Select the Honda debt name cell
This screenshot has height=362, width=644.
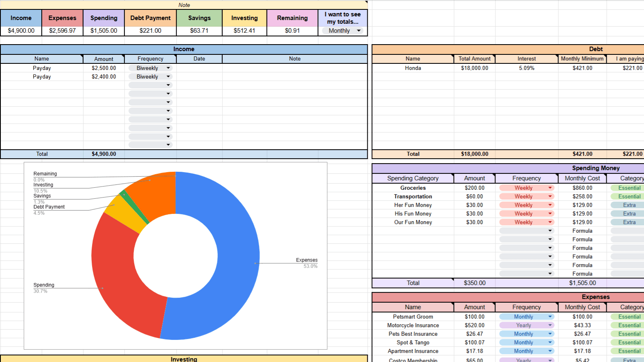click(413, 68)
